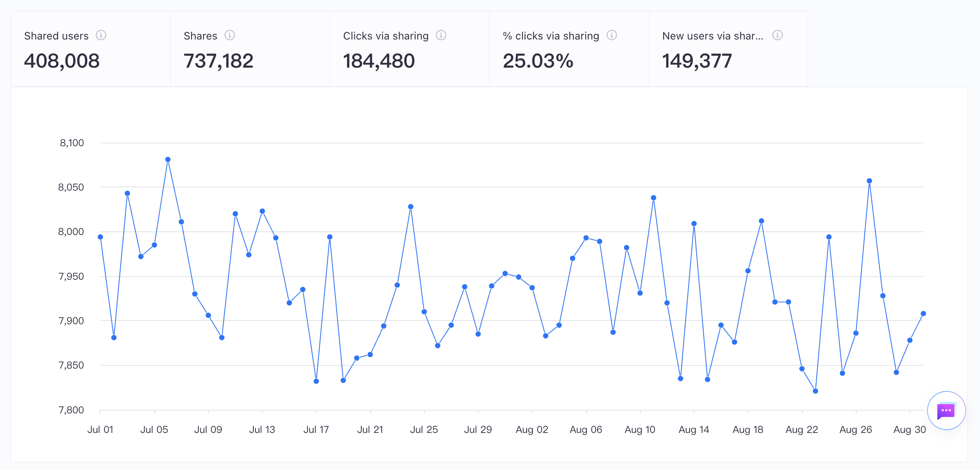The height and width of the screenshot is (470, 980).
Task: Click info icon by New users via sharing
Action: pyautogui.click(x=778, y=35)
